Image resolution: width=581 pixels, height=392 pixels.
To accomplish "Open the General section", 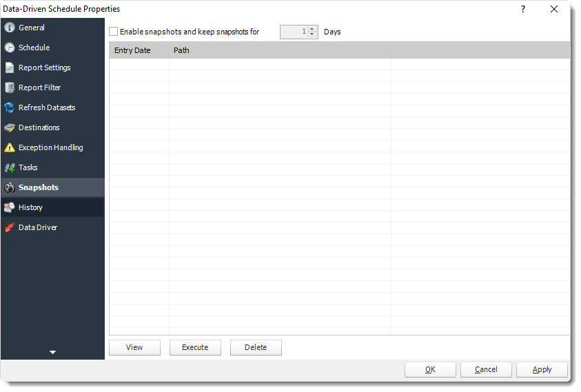I will pyautogui.click(x=52, y=28).
